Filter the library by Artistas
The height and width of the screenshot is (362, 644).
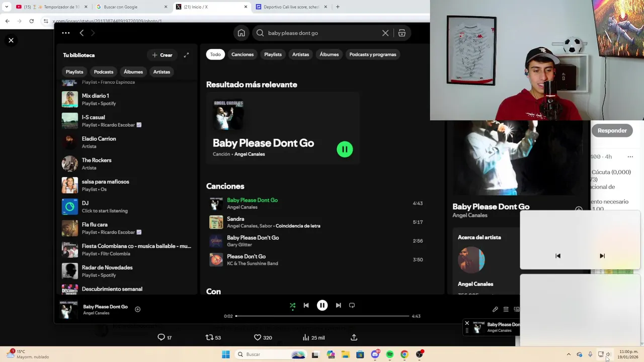162,72
